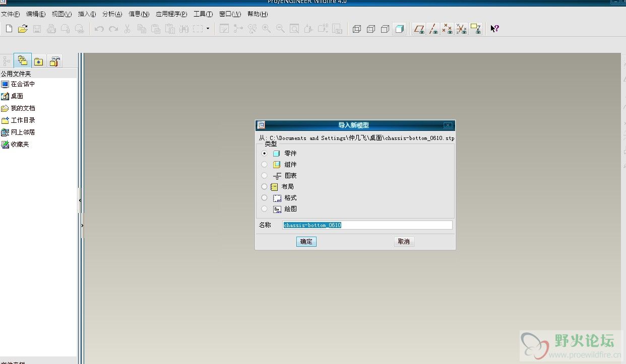Screen dimensions: 626x364
Task: Select the 布局 (Layout) radio button
Action: [264, 186]
